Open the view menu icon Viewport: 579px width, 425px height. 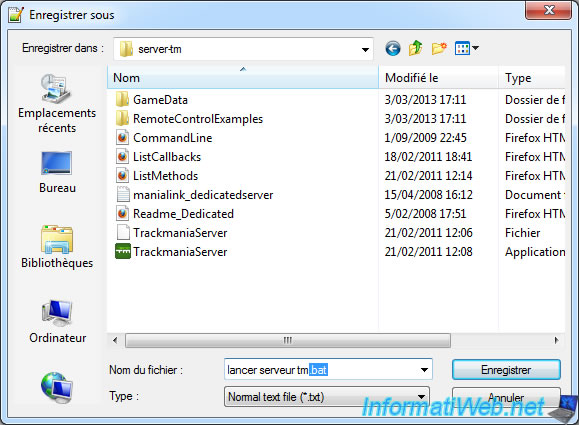(x=462, y=48)
